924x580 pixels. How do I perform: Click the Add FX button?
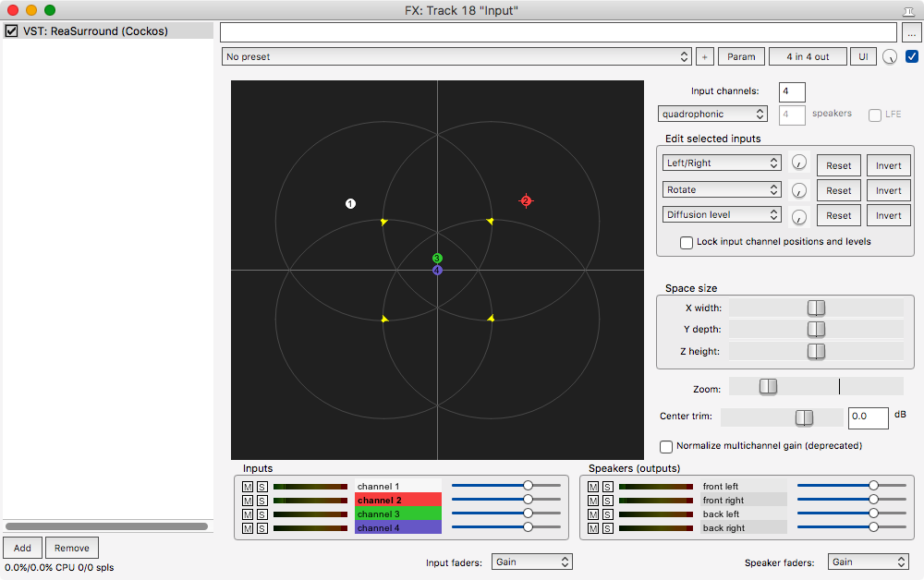coord(22,548)
